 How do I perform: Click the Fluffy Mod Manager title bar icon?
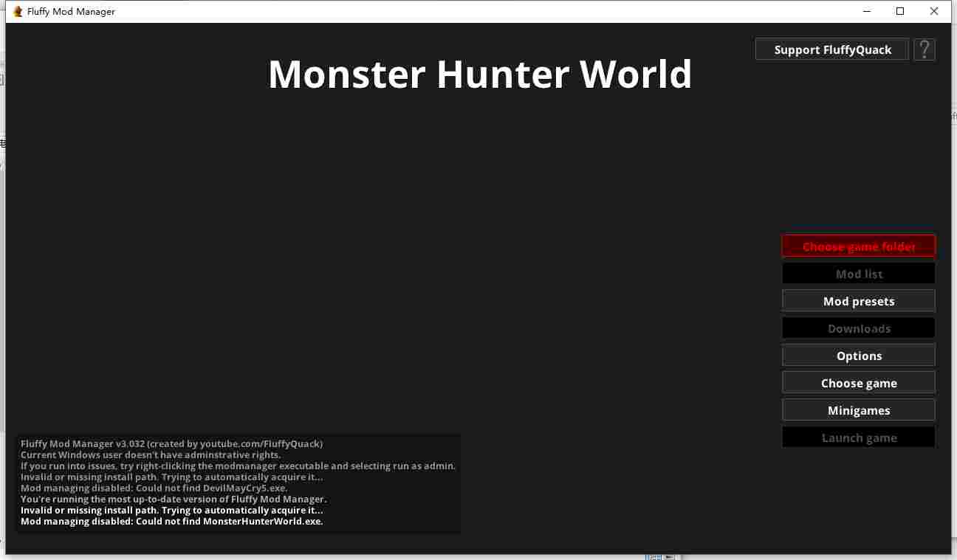tap(18, 11)
